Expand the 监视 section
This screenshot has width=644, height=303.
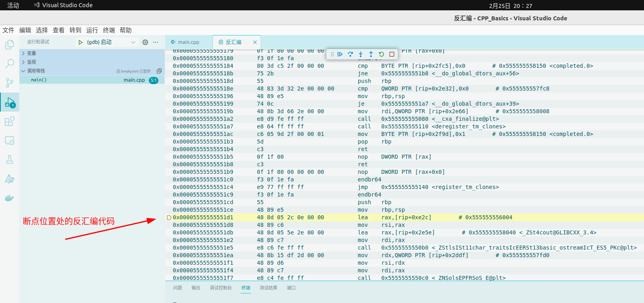92,62
